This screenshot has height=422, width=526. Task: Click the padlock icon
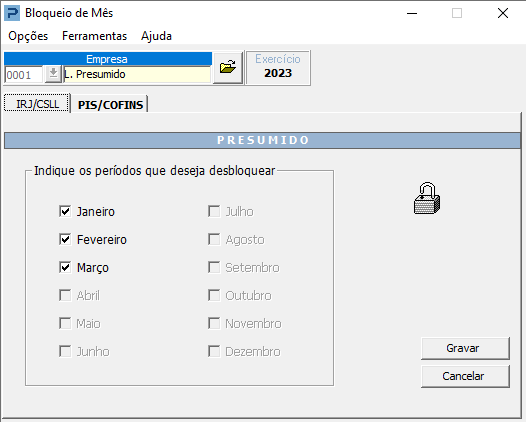coord(427,198)
